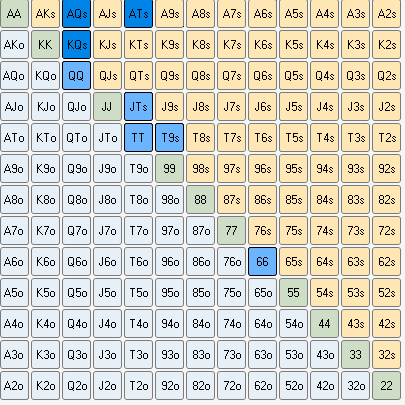405x405 pixels.
Task: Add the AJs hand to range
Action: [x=107, y=14]
